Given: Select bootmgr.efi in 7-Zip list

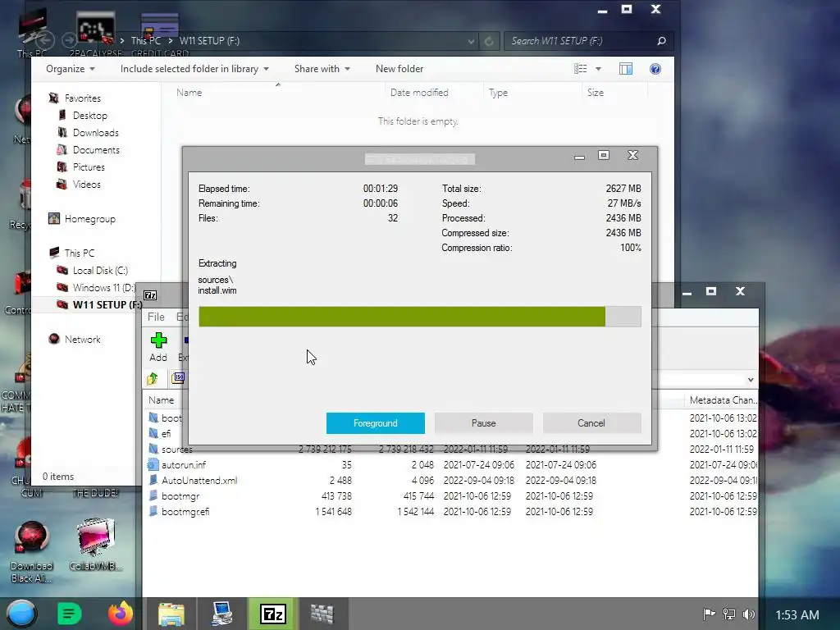Looking at the screenshot, I should coord(185,511).
